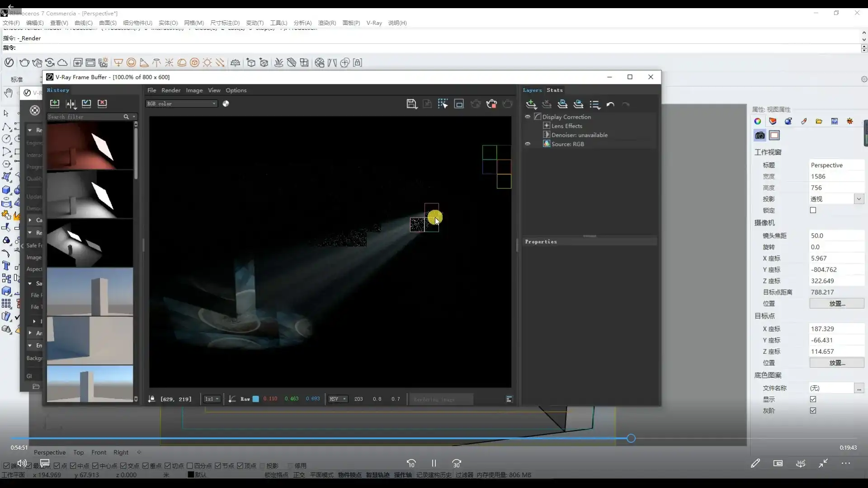
Task: Toggle the Source: RGB layer visibility
Action: pos(527,144)
